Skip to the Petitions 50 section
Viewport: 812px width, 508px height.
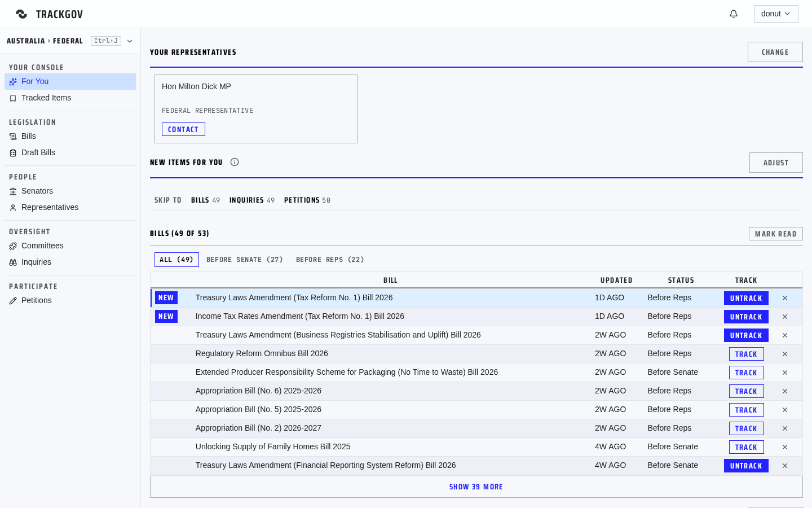point(307,200)
